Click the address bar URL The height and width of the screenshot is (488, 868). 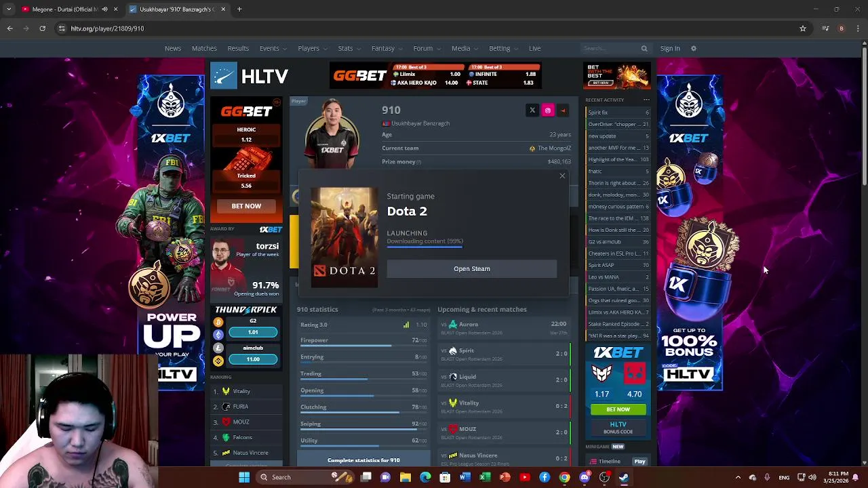107,28
